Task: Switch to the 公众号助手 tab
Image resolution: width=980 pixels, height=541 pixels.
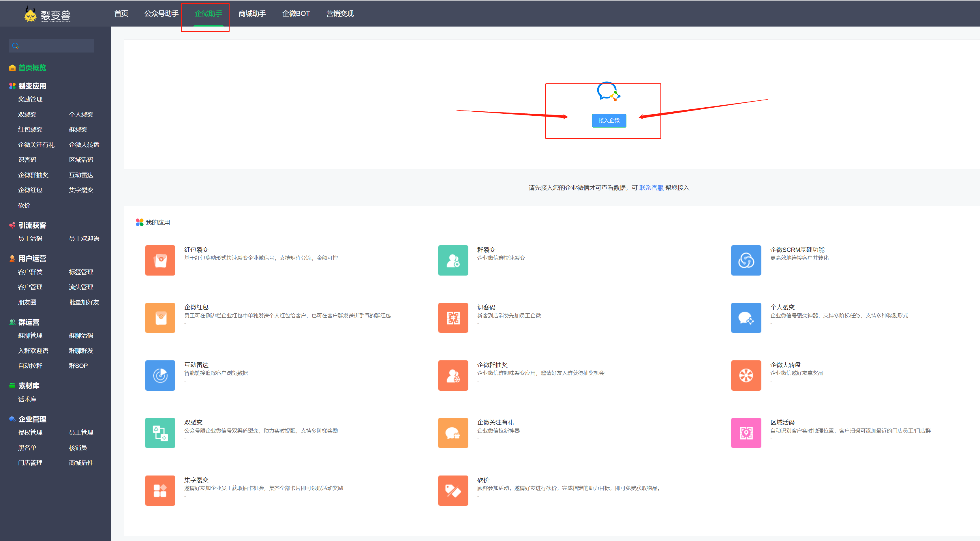Action: 161,14
